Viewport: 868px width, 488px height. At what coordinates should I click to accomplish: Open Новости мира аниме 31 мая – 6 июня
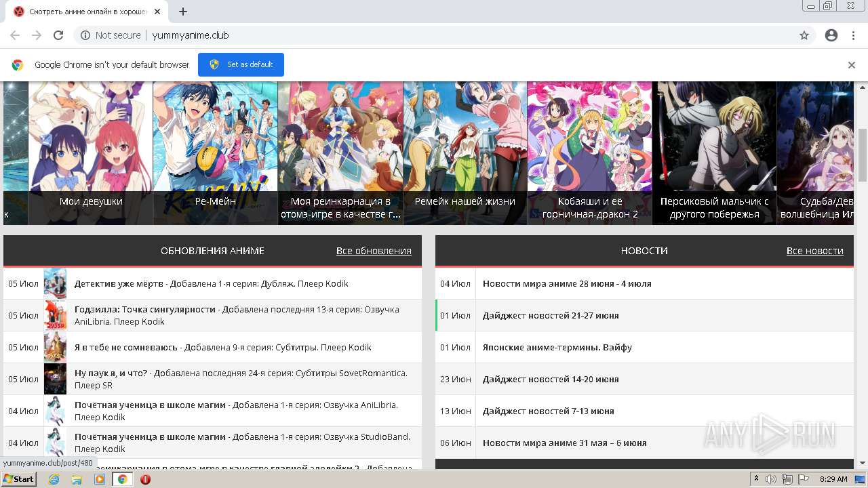pos(565,443)
